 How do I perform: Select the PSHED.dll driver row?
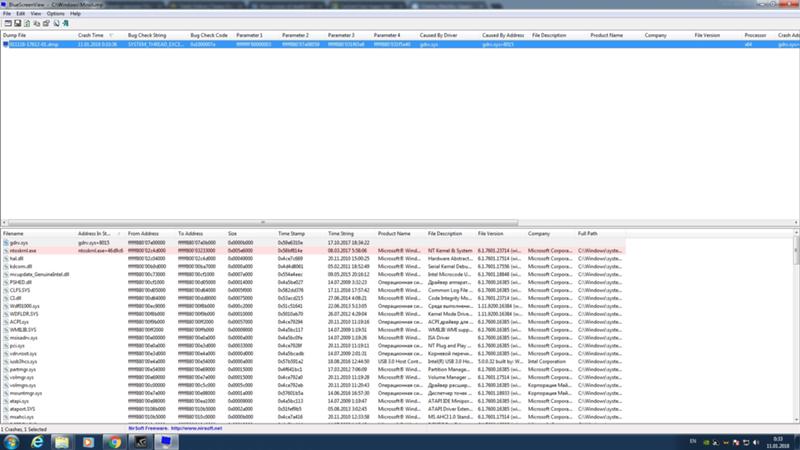tap(313, 282)
